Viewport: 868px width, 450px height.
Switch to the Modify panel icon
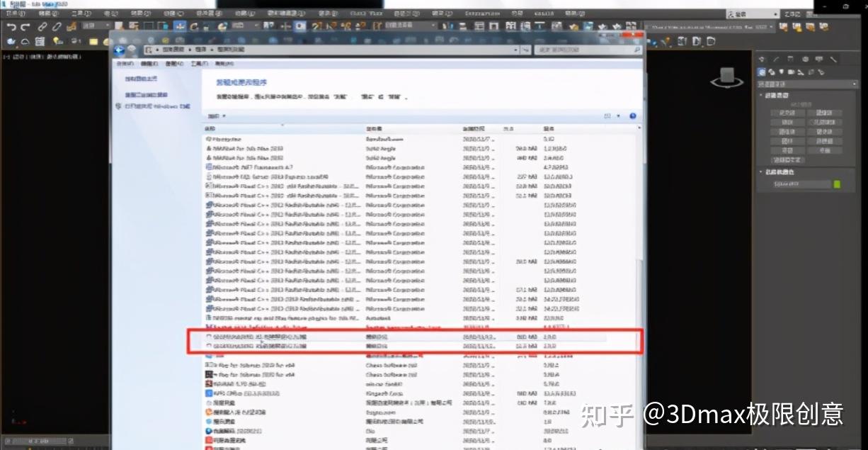point(773,59)
